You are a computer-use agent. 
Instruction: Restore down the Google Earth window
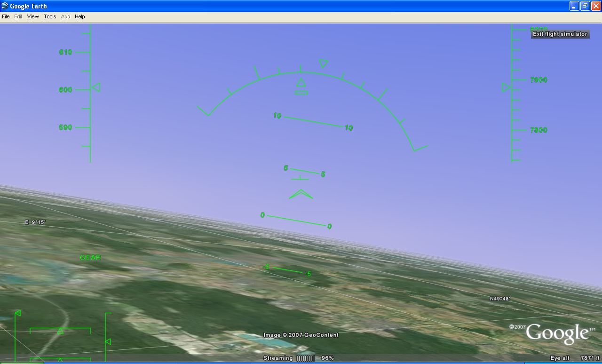tap(585, 6)
